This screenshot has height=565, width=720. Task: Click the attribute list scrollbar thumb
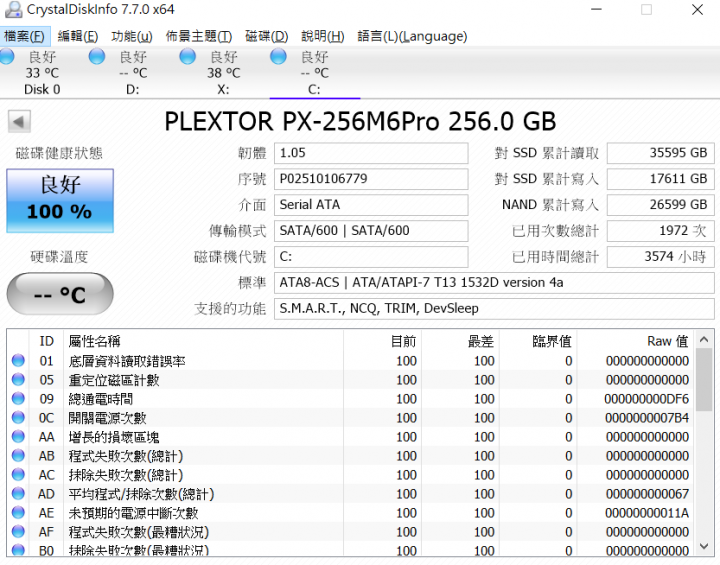(x=704, y=379)
